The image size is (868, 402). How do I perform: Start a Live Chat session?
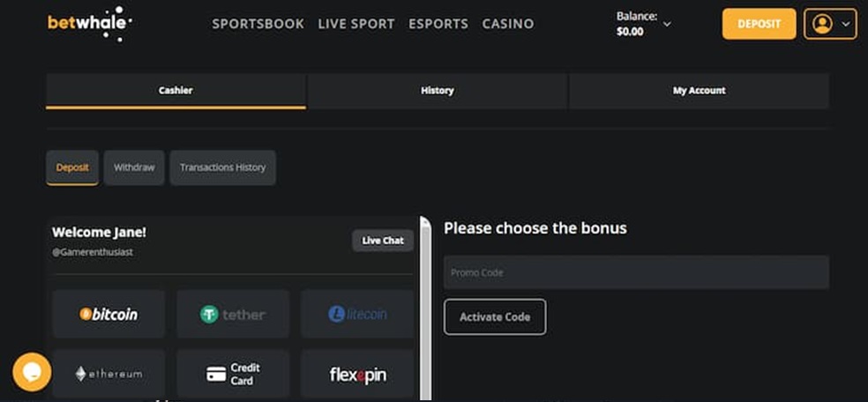click(383, 241)
